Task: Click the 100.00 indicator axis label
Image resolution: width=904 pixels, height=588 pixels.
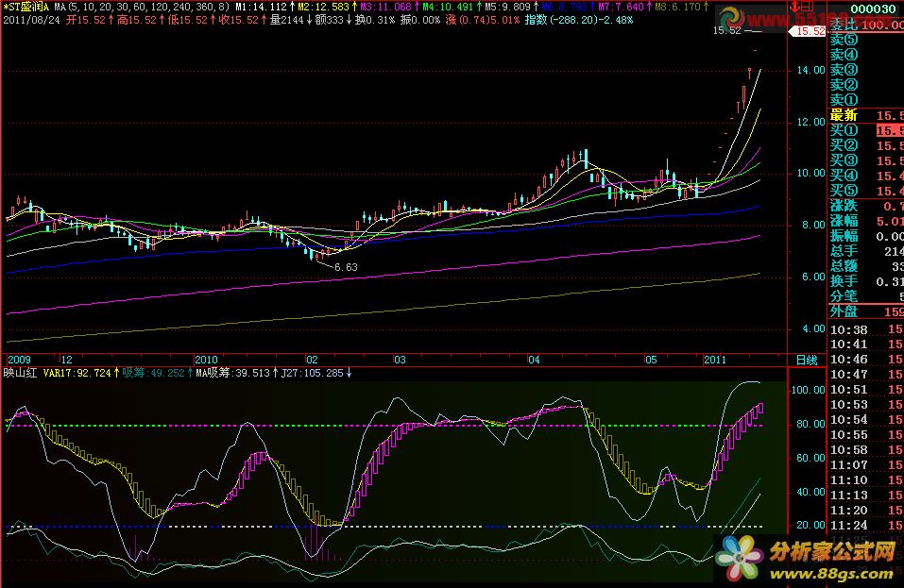Action: click(808, 390)
